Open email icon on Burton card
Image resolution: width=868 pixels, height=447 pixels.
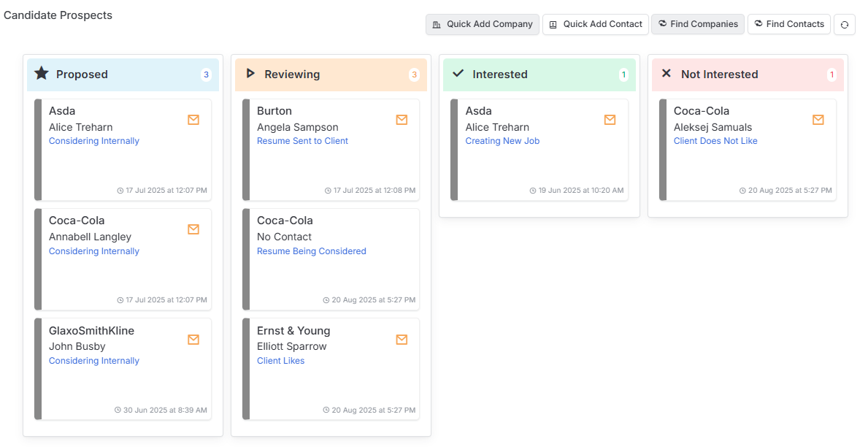click(x=402, y=120)
